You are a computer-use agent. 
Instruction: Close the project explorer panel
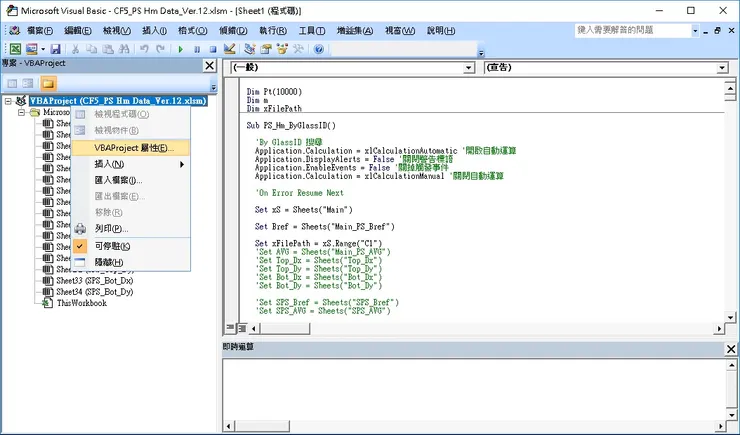click(x=209, y=65)
